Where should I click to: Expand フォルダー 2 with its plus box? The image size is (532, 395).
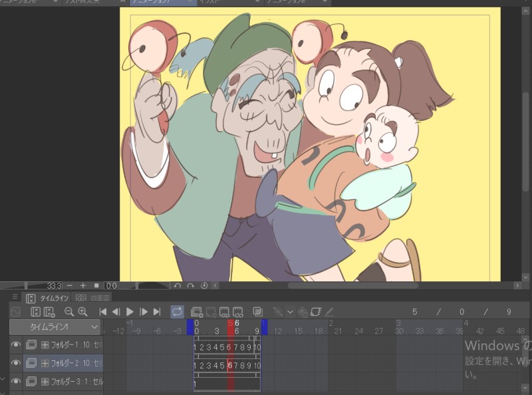tap(45, 363)
